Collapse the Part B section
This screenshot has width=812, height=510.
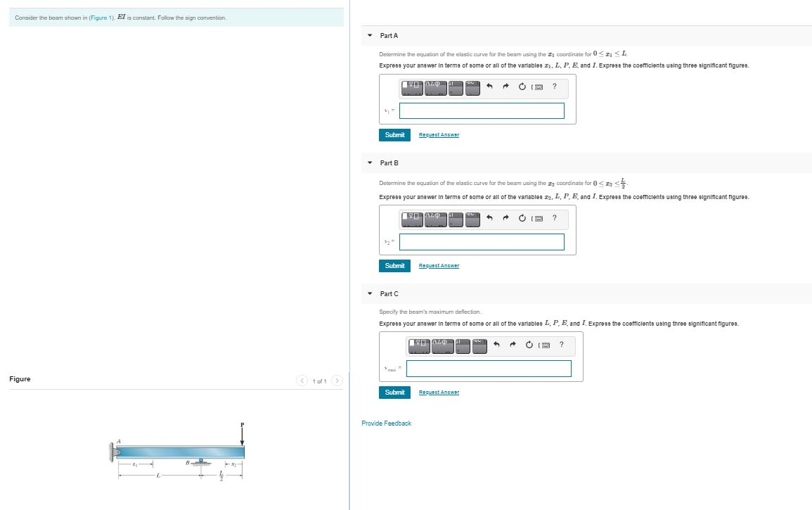[x=370, y=162]
